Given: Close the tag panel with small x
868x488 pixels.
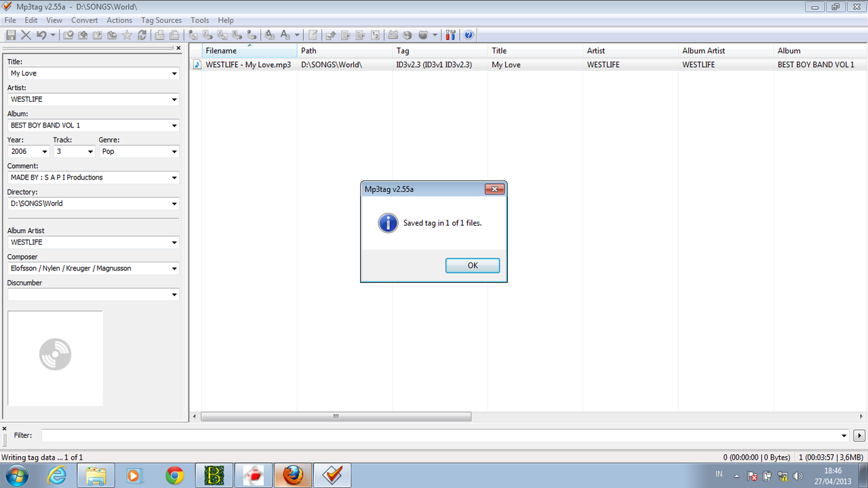Looking at the screenshot, I should [178, 48].
